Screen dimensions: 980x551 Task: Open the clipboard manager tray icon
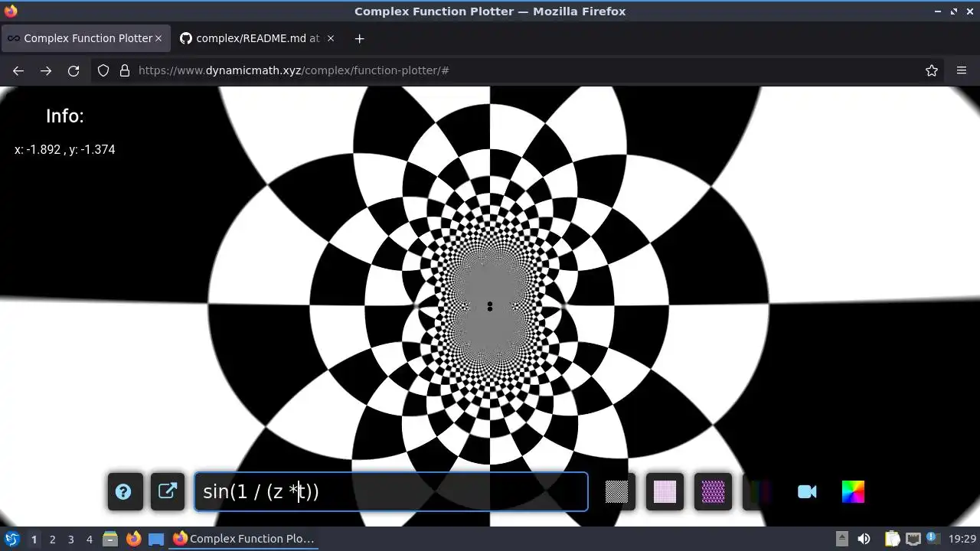(x=892, y=539)
